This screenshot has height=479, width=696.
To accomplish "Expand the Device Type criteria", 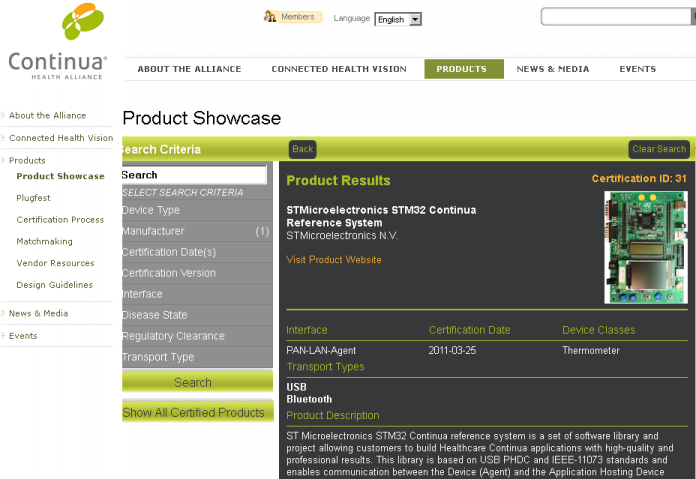I will [197, 210].
